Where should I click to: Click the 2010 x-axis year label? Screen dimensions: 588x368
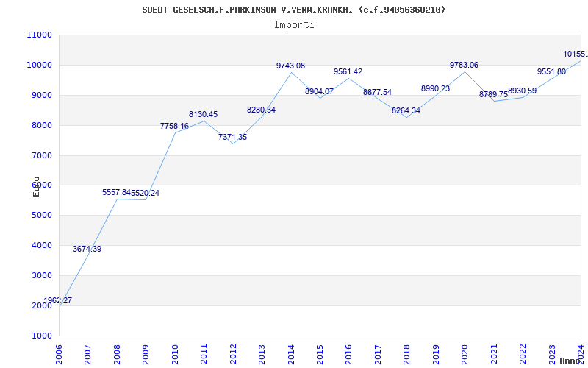175,354
